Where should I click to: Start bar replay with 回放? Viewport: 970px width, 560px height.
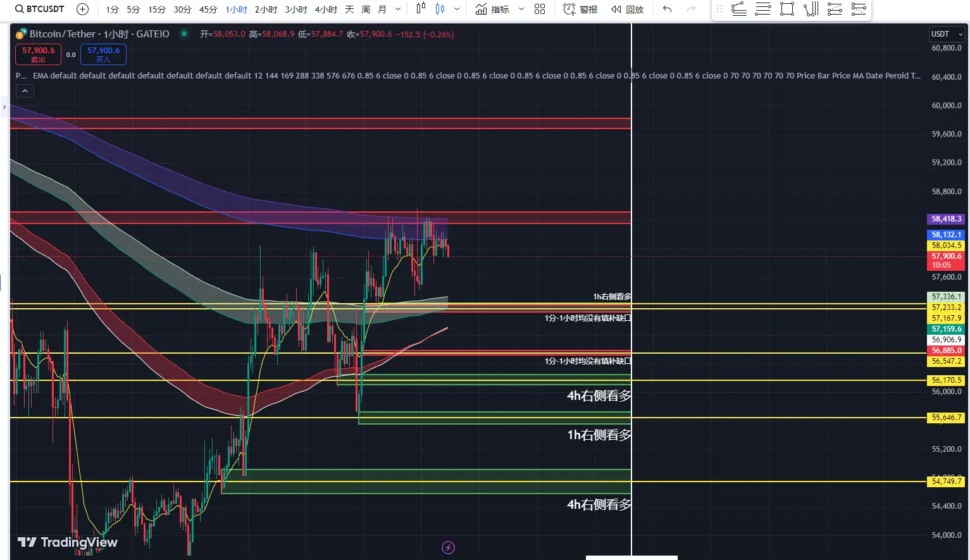[x=627, y=9]
